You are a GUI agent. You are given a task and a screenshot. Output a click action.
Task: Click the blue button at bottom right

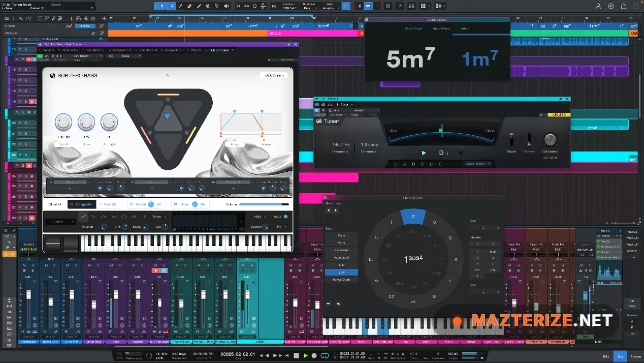point(620,356)
